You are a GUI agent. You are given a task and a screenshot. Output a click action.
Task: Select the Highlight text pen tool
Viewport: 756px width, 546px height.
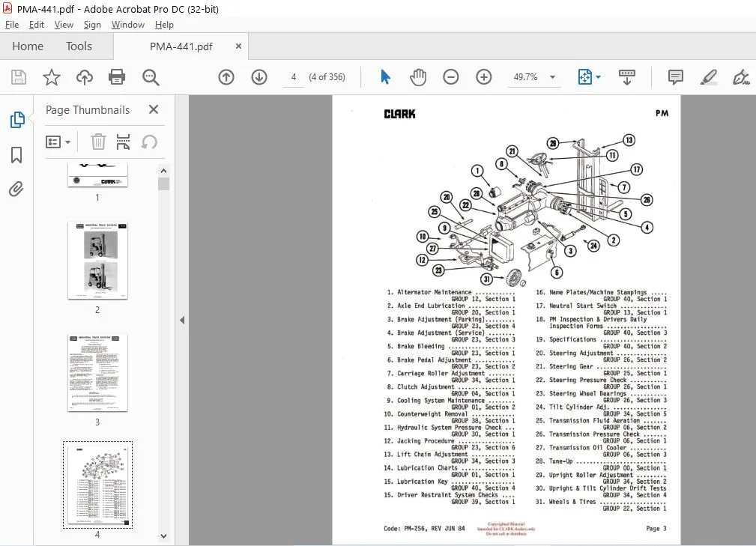pyautogui.click(x=708, y=77)
